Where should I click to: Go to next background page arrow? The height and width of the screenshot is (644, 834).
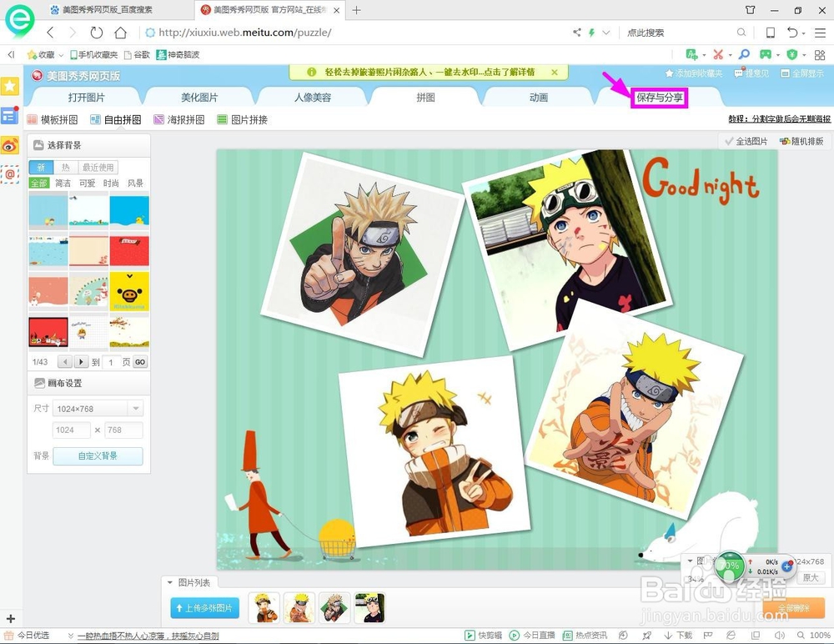81,362
